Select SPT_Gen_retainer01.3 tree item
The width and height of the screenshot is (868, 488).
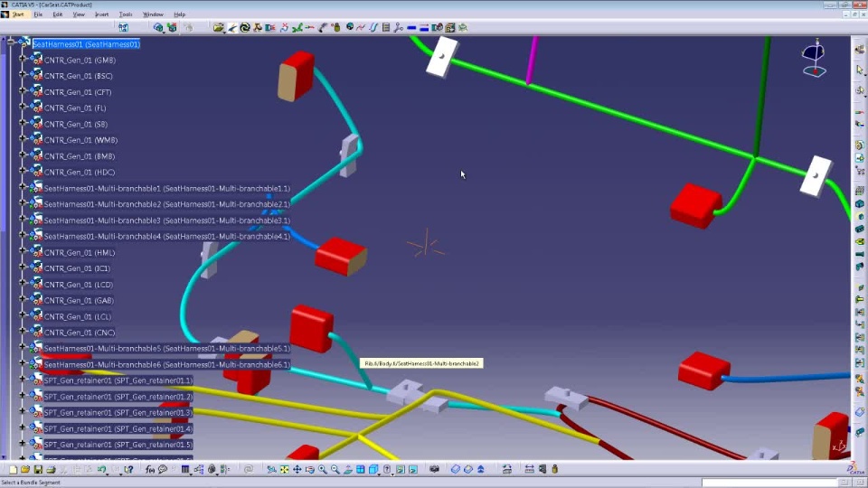[x=118, y=413]
